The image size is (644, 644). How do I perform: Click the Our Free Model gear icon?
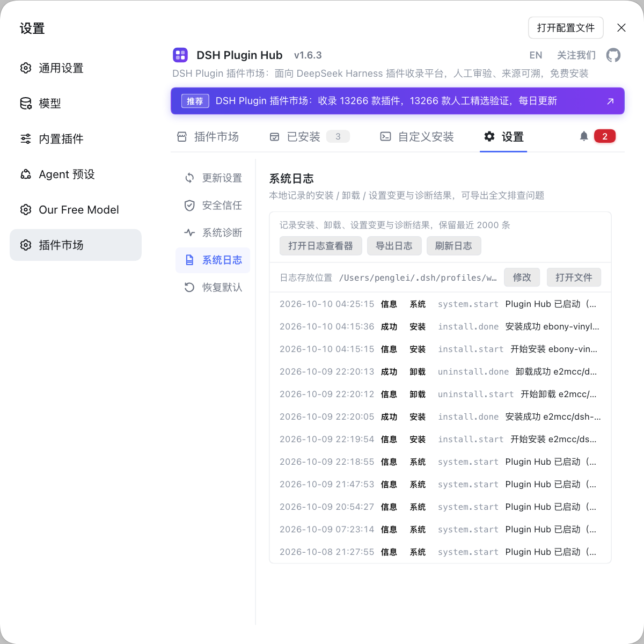click(x=26, y=210)
